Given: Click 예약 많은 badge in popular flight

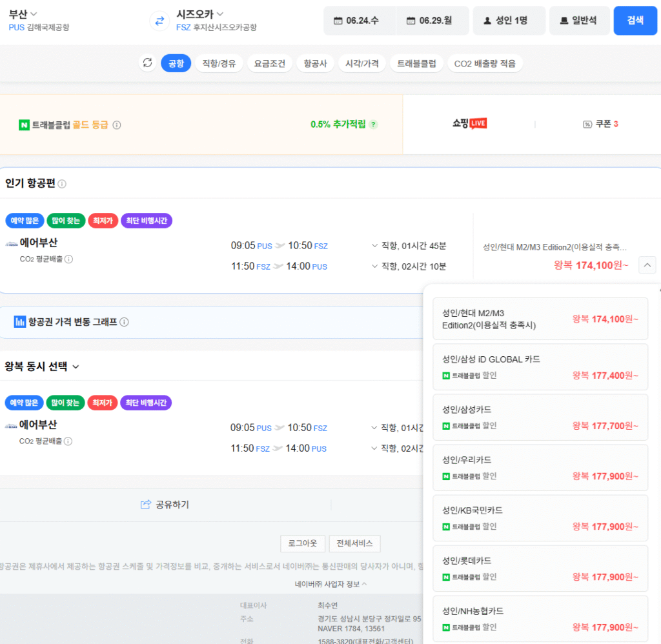Looking at the screenshot, I should (25, 221).
